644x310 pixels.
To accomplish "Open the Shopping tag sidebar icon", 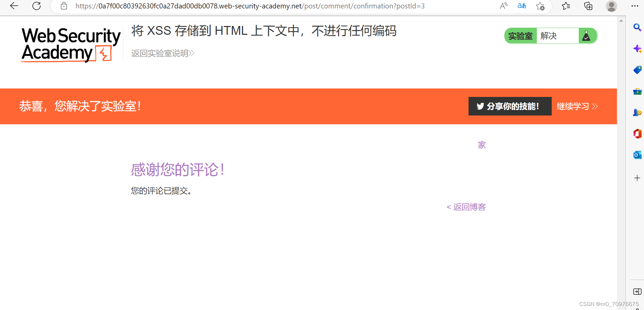I will click(x=638, y=70).
